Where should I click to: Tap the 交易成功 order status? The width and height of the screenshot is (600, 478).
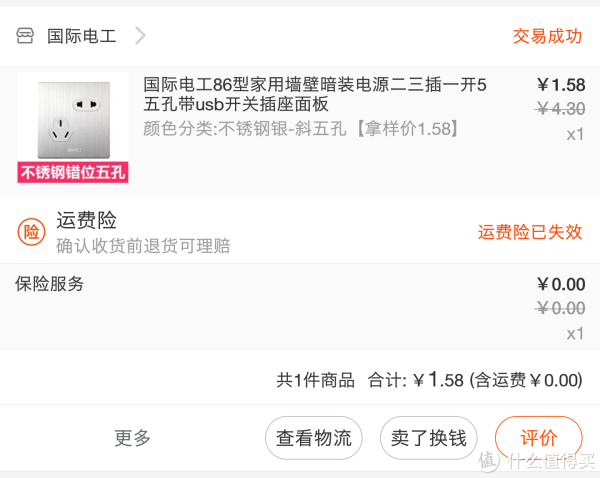[x=547, y=36]
